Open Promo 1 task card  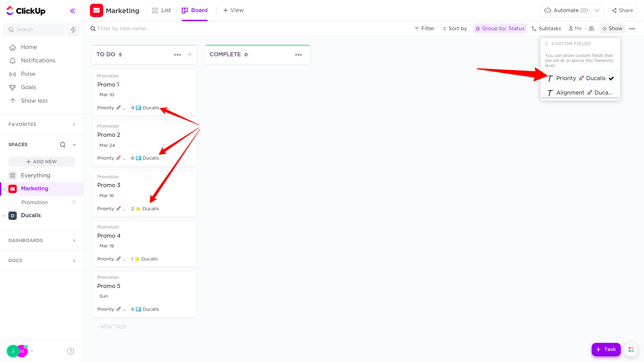pyautogui.click(x=145, y=93)
